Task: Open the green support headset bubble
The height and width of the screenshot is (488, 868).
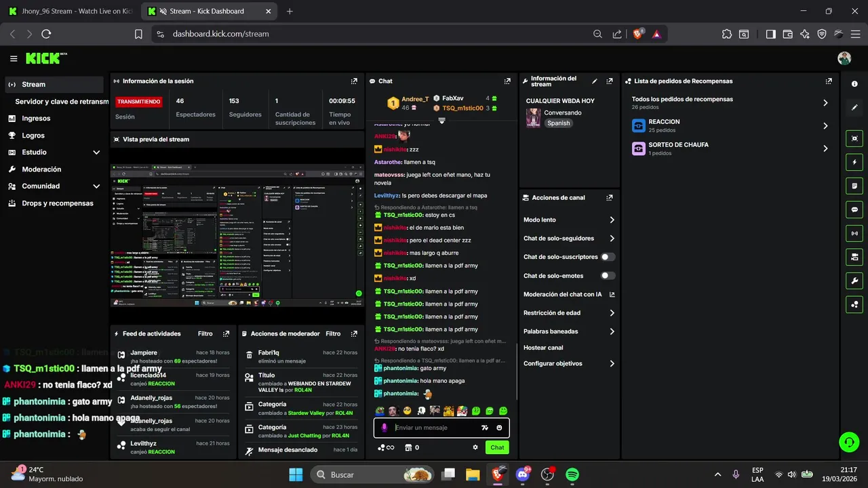Action: click(x=849, y=443)
